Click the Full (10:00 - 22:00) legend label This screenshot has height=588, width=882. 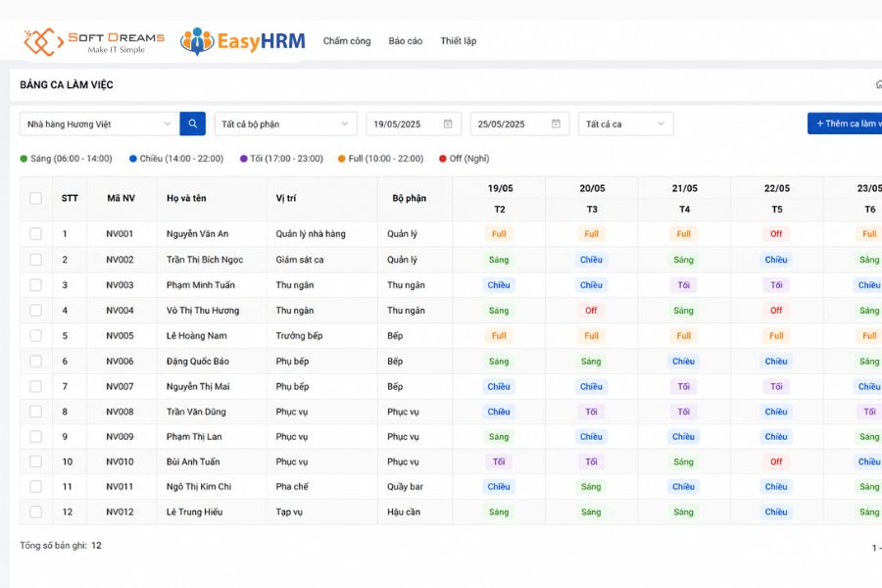click(386, 159)
